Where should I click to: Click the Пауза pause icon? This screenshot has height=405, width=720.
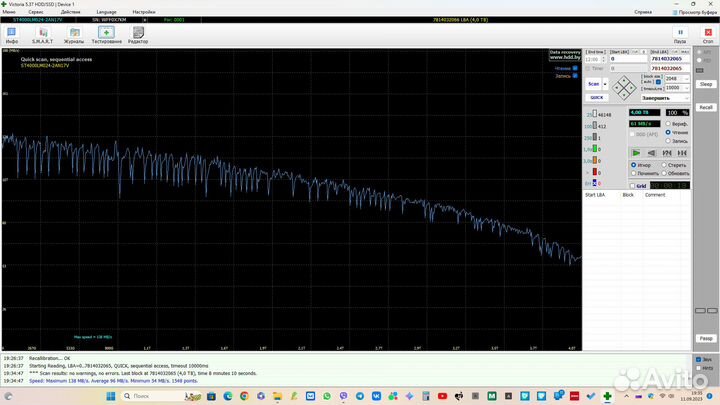pos(680,34)
